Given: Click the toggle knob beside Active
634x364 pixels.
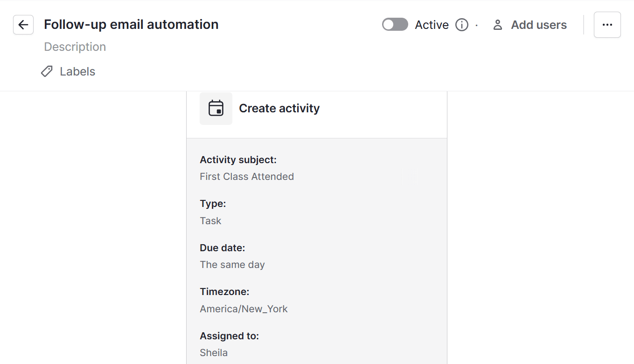Looking at the screenshot, I should point(389,25).
